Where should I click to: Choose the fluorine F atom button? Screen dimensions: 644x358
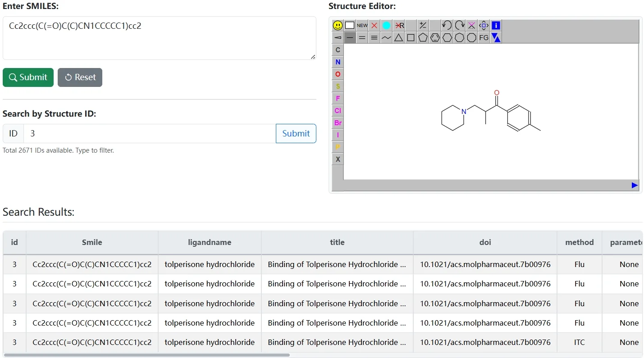(x=338, y=99)
